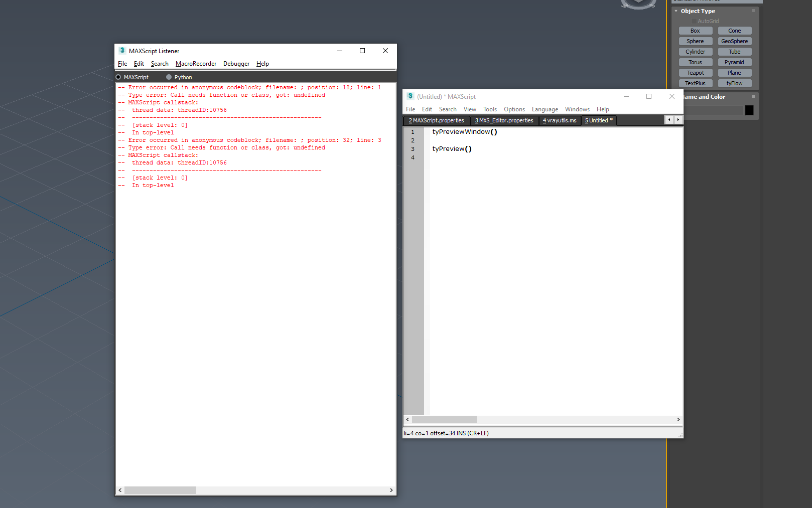The width and height of the screenshot is (812, 508).
Task: Open the editor Options menu
Action: click(x=514, y=109)
